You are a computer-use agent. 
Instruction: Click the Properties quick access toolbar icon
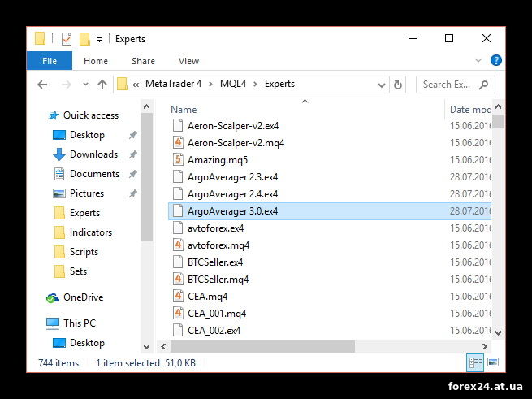67,39
